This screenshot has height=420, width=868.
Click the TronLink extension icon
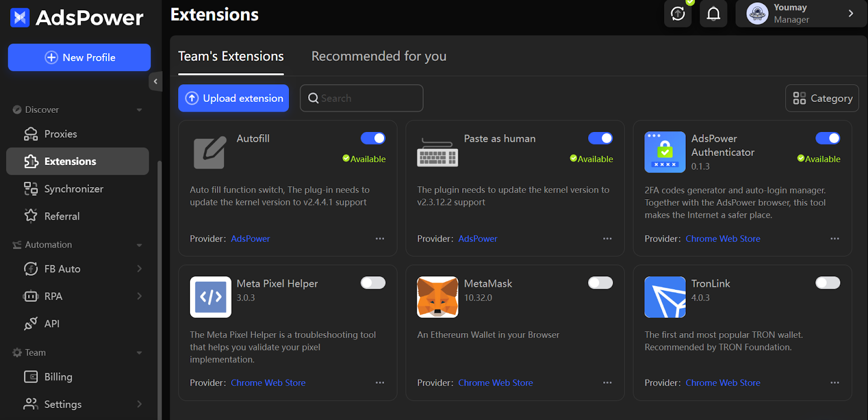click(665, 297)
